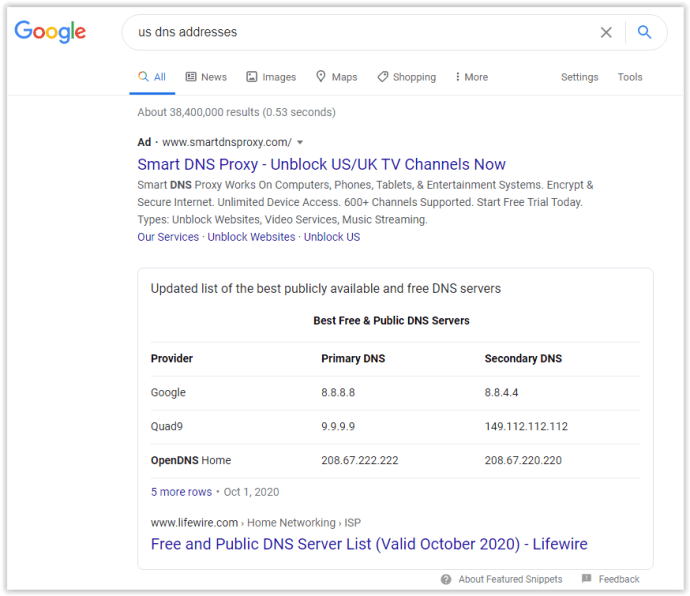Click the Feedback flag icon
The image size is (690, 596).
point(587,579)
